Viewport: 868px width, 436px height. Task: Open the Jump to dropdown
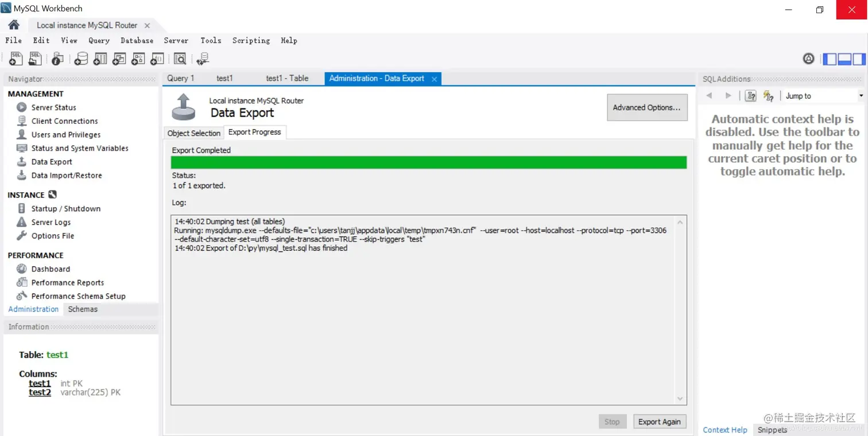(861, 96)
